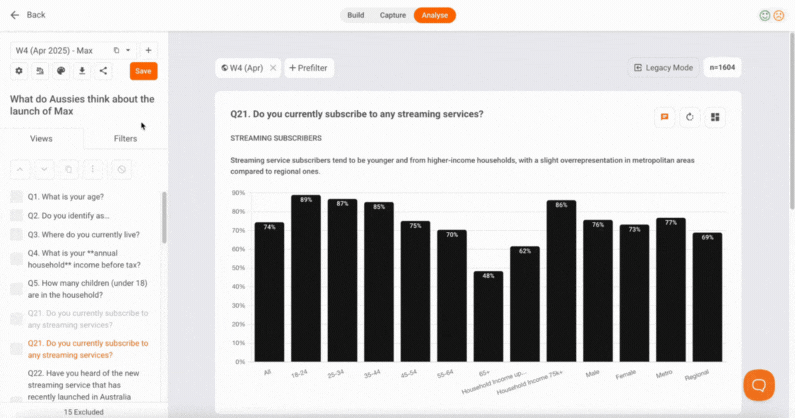Switch to the Build mode tab
This screenshot has width=795, height=418.
click(355, 15)
